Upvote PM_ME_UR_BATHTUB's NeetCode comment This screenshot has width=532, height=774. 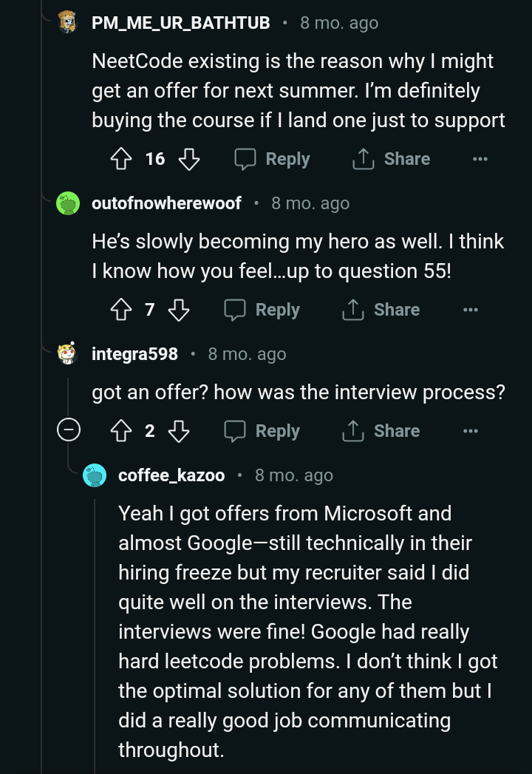(120, 159)
